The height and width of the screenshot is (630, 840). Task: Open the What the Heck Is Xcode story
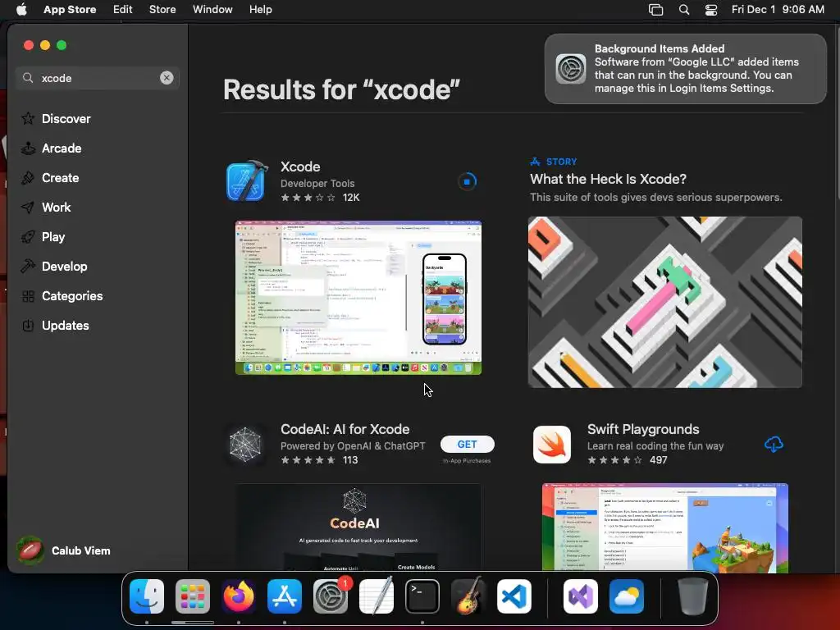pyautogui.click(x=608, y=179)
